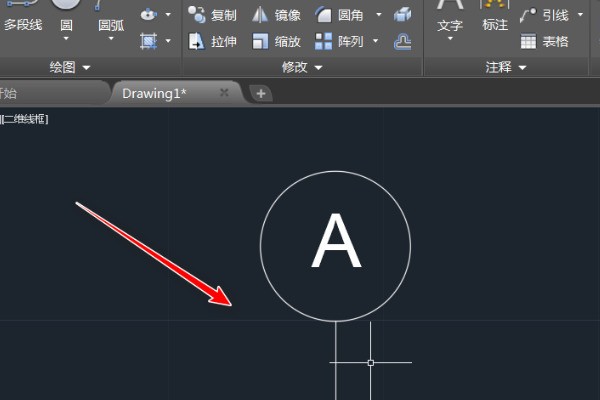Click the explode icon next to Fillet

click(403, 15)
